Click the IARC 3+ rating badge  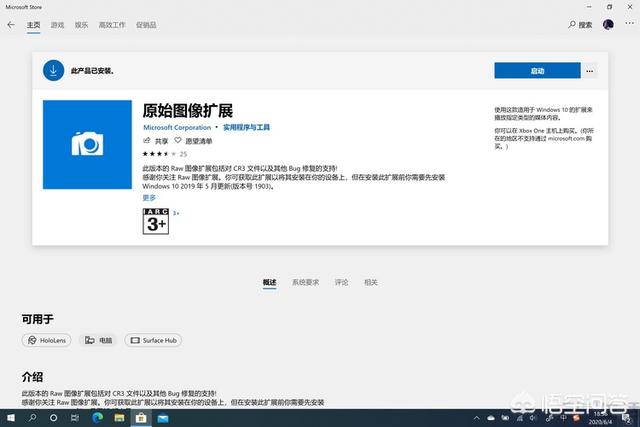[156, 221]
